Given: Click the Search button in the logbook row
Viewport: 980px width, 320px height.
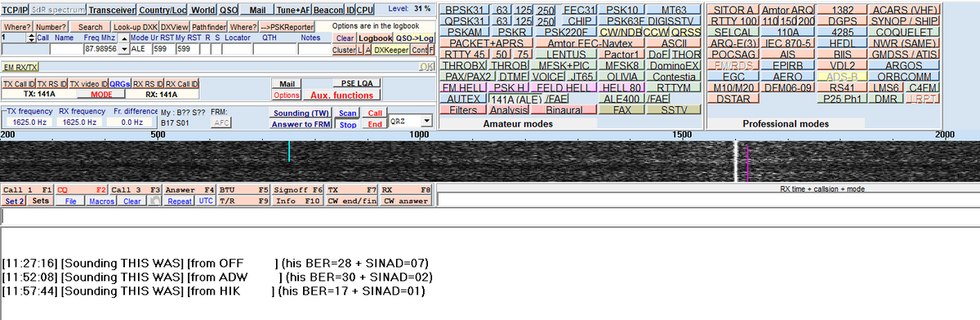Looking at the screenshot, I should (x=91, y=27).
